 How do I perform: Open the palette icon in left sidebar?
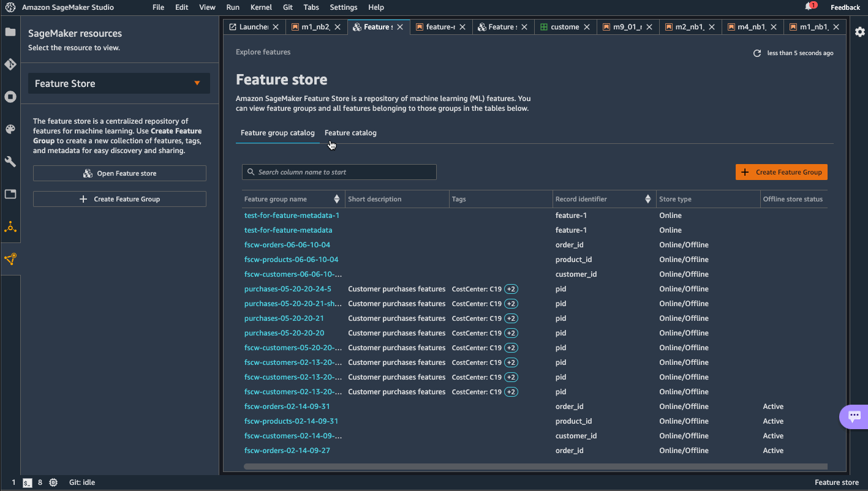(10, 129)
